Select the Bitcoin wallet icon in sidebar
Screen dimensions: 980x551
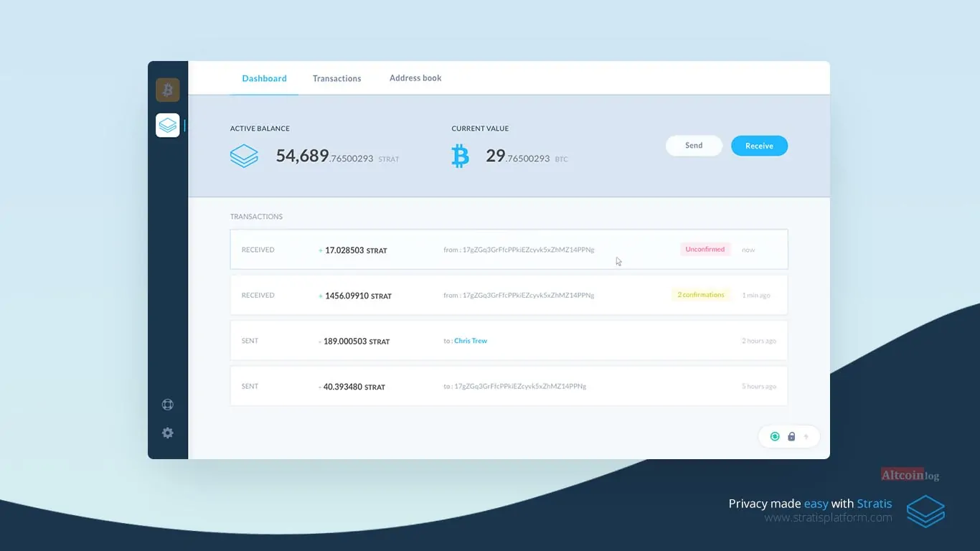coord(168,90)
